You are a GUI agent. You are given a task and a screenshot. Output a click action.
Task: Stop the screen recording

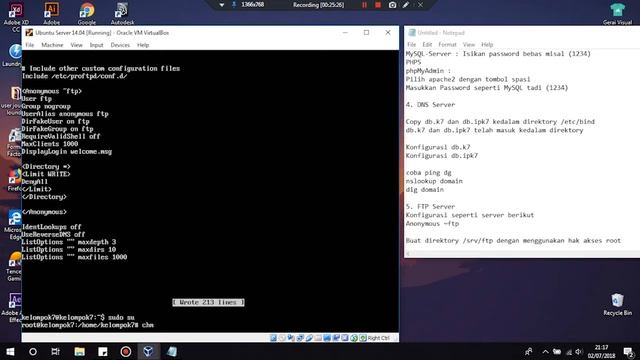click(378, 5)
